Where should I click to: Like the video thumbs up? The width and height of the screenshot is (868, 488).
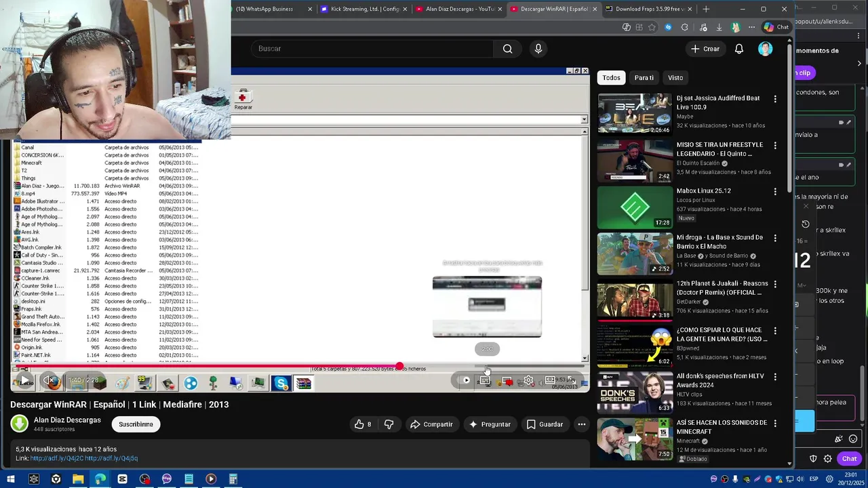tap(363, 424)
